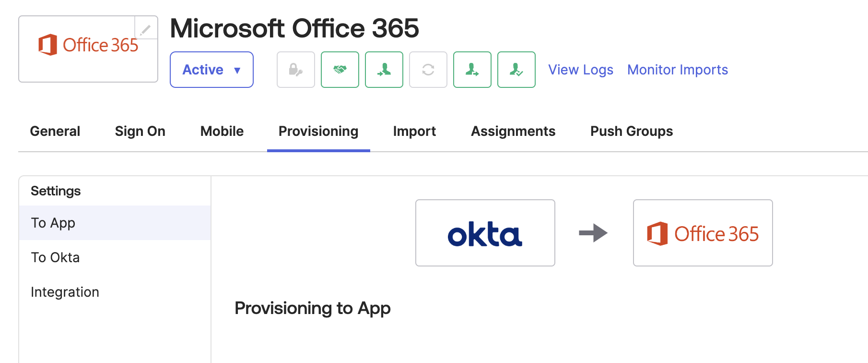
Task: Open the Assignments tab
Action: pos(513,131)
